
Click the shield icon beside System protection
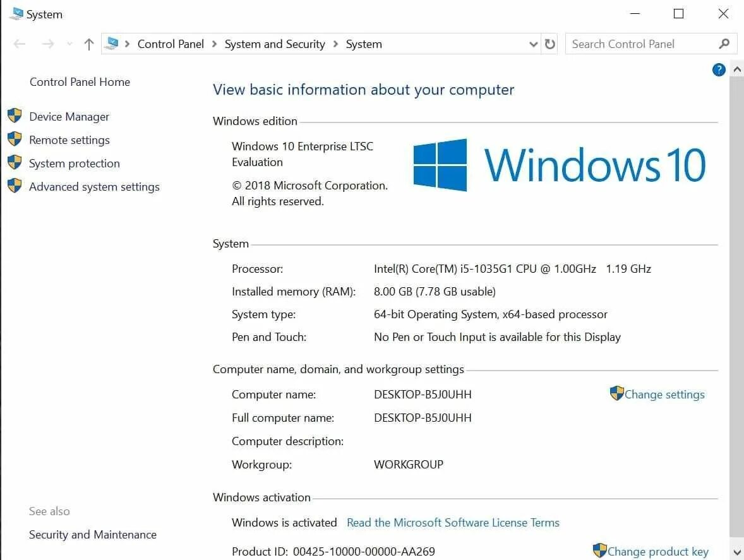pos(15,162)
